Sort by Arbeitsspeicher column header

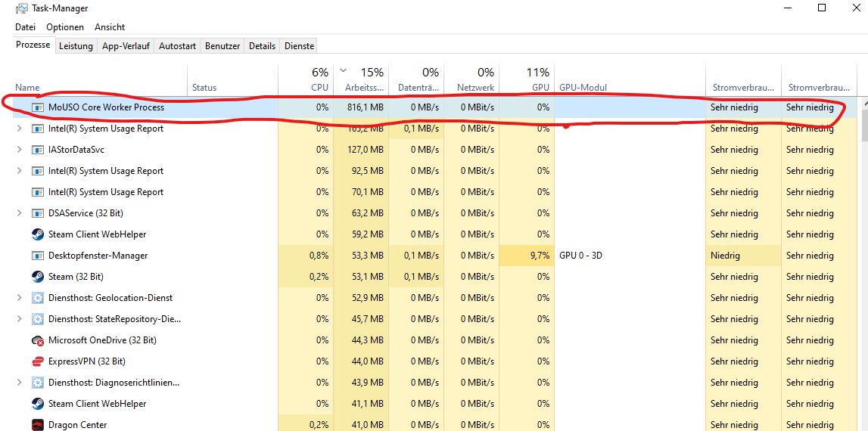(x=360, y=79)
